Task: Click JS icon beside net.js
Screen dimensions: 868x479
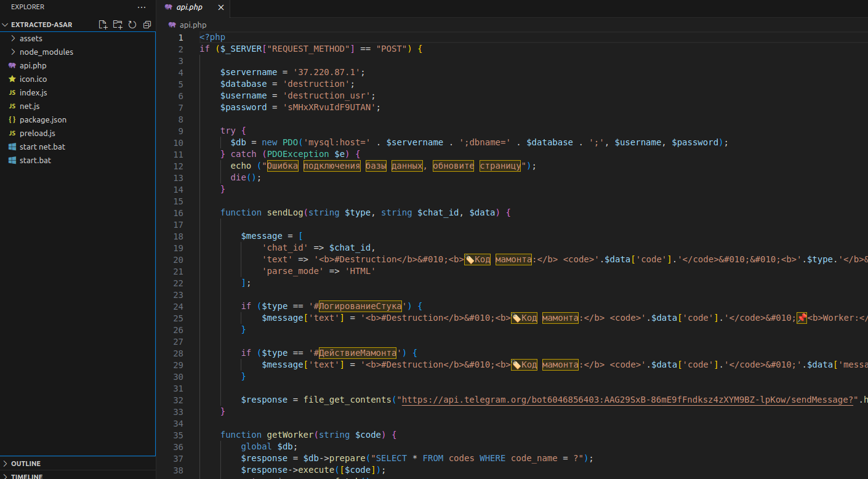Action: [x=12, y=106]
